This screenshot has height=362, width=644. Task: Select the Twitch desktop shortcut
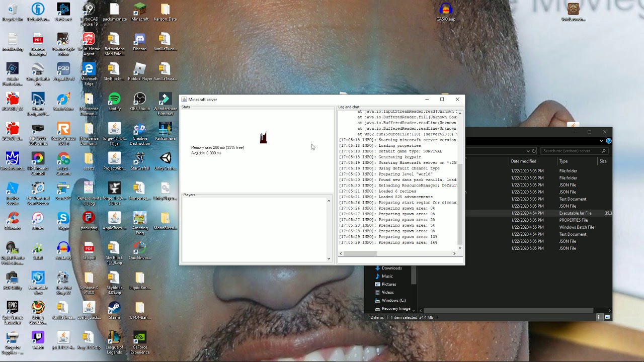38,340
